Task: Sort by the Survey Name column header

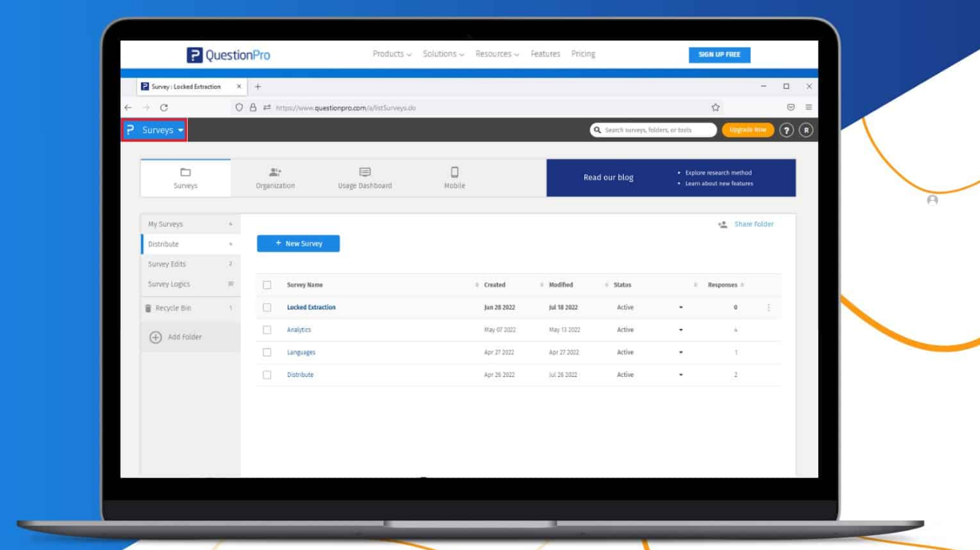Action: coord(305,285)
